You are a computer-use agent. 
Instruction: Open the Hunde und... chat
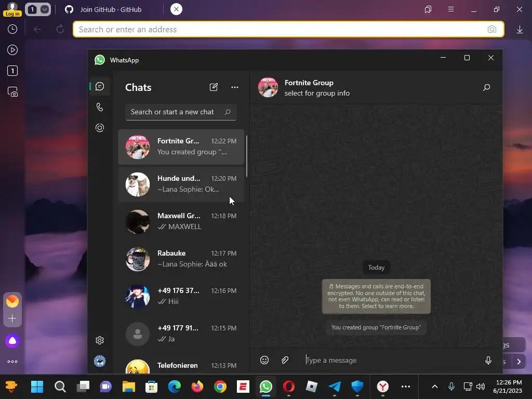click(x=181, y=184)
